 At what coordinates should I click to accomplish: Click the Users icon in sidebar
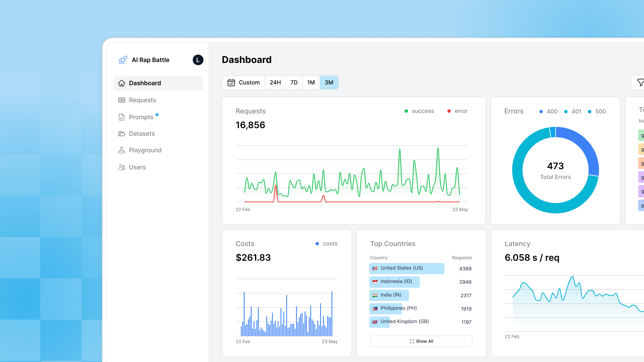pyautogui.click(x=122, y=167)
